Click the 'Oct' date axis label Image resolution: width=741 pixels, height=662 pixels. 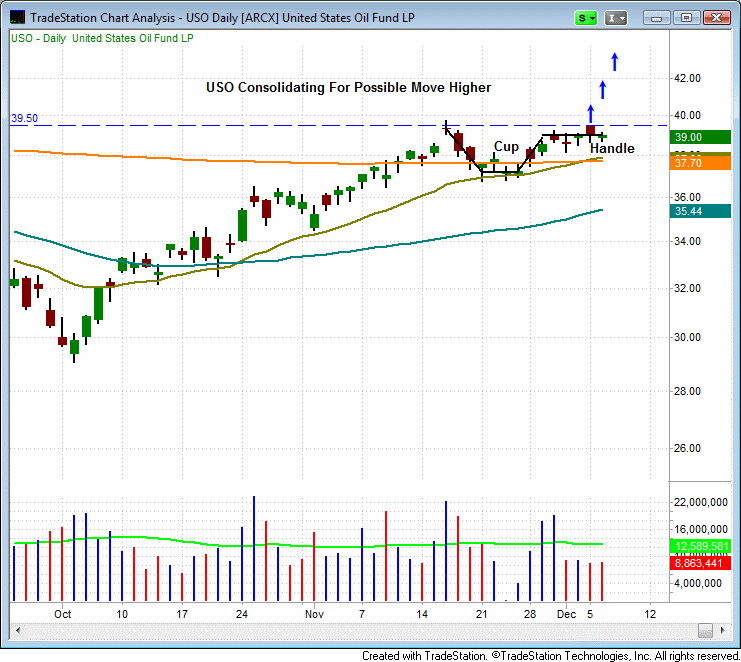[x=62, y=614]
